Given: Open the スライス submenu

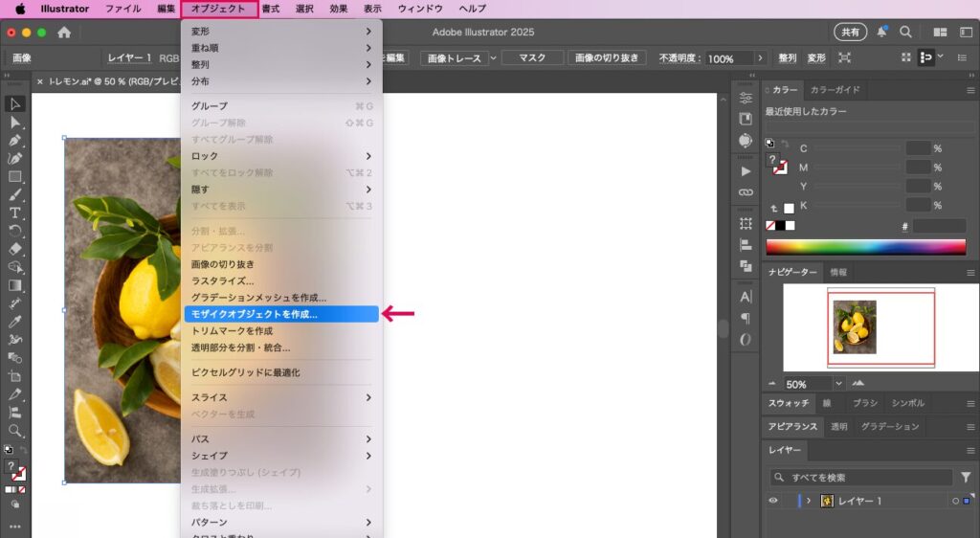Looking at the screenshot, I should coord(281,397).
